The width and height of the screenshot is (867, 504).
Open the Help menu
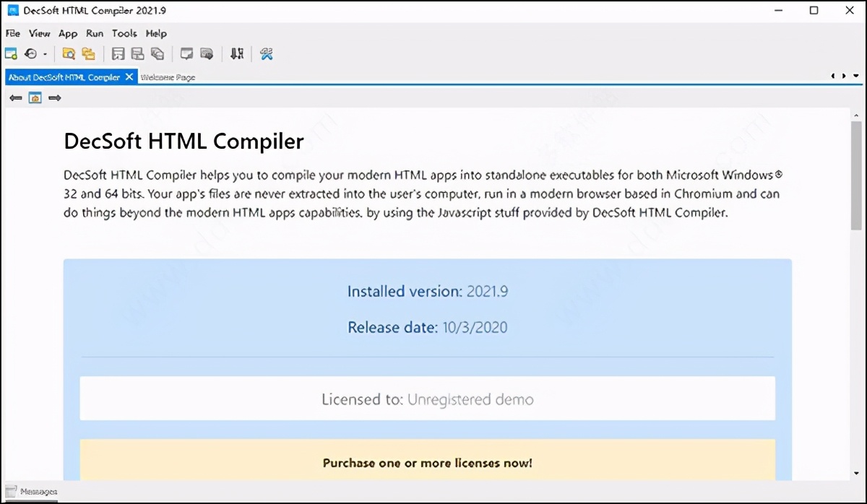tap(156, 33)
